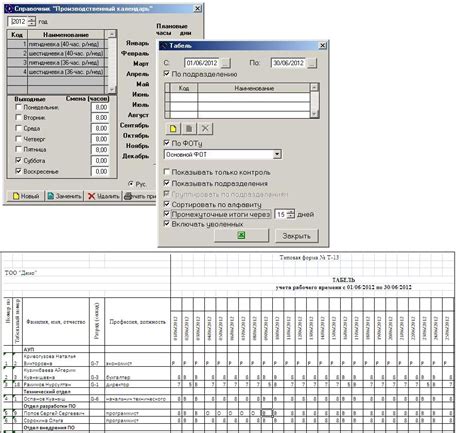This screenshot has width=474, height=433.
Task: Click the delete X icon under department list
Action: [x=205, y=129]
